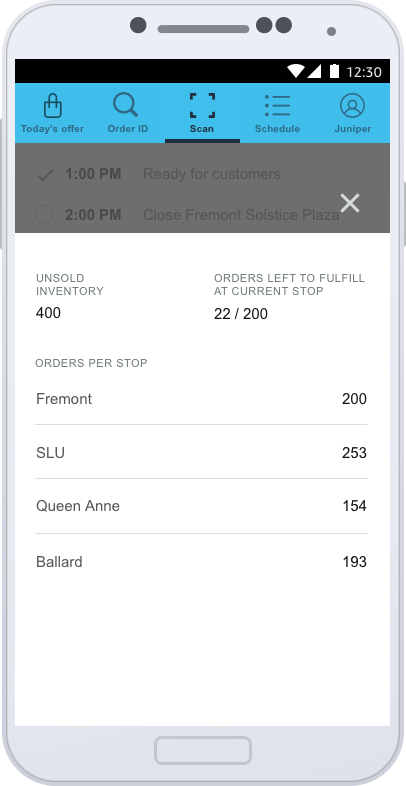
Task: Tap the battery status icon
Action: tap(334, 71)
